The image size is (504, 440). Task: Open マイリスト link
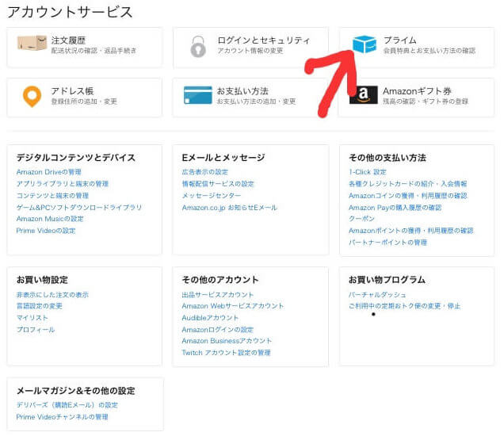click(x=32, y=318)
